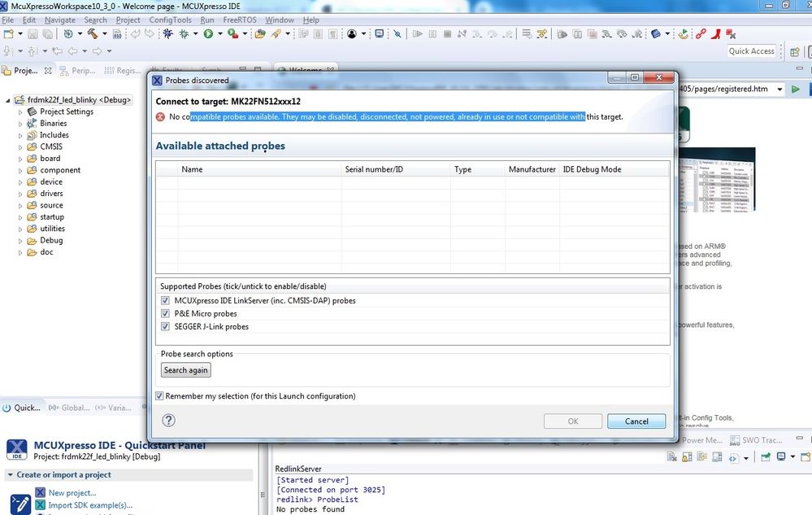Click the monitor terminal toolbar icon
The image size is (812, 515).
point(380,33)
